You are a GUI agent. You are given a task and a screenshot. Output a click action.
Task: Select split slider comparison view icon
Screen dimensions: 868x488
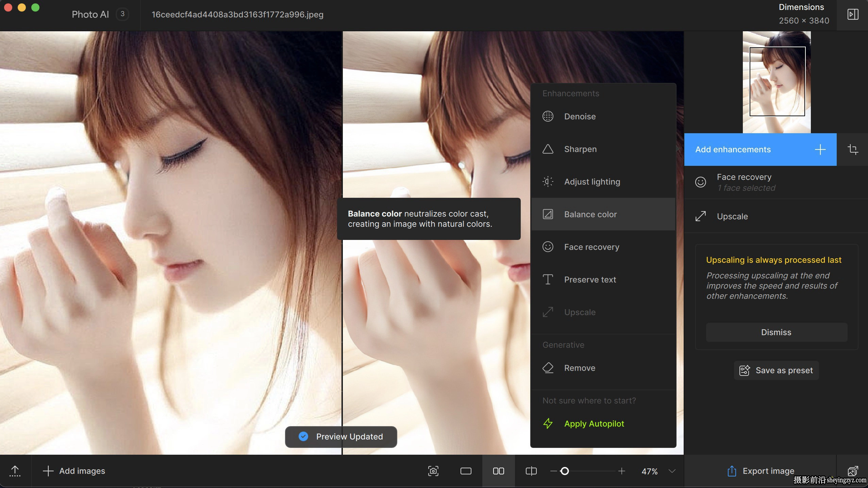pos(531,471)
